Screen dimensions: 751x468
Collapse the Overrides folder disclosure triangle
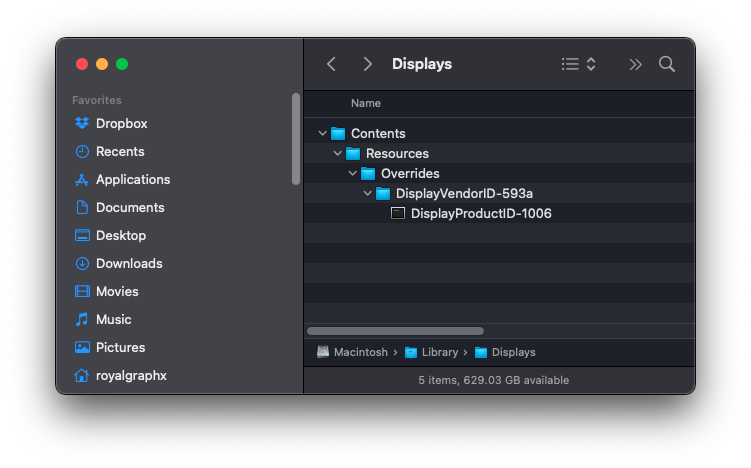pos(352,173)
